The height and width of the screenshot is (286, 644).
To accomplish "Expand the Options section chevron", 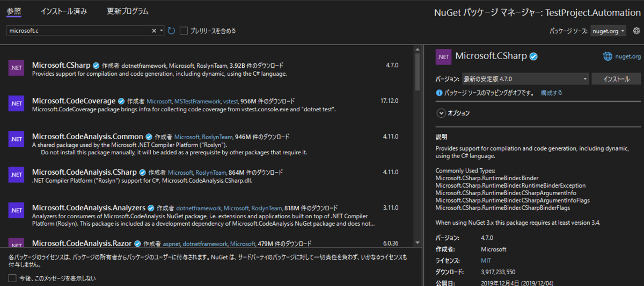I will click(x=441, y=113).
